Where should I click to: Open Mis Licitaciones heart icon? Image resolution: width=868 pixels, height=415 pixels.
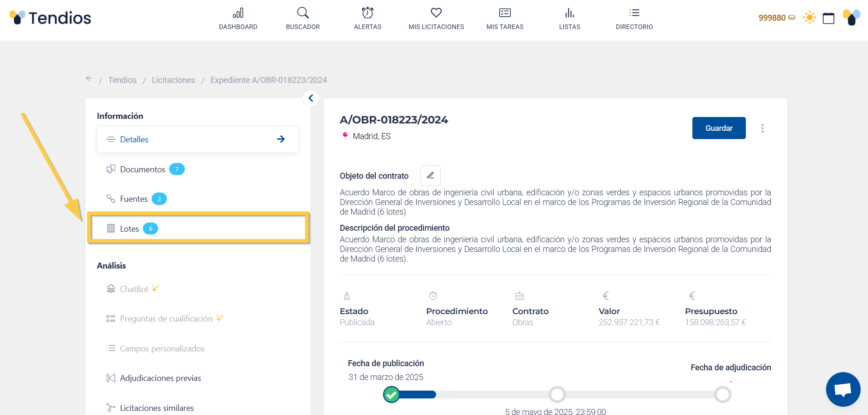pos(436,13)
